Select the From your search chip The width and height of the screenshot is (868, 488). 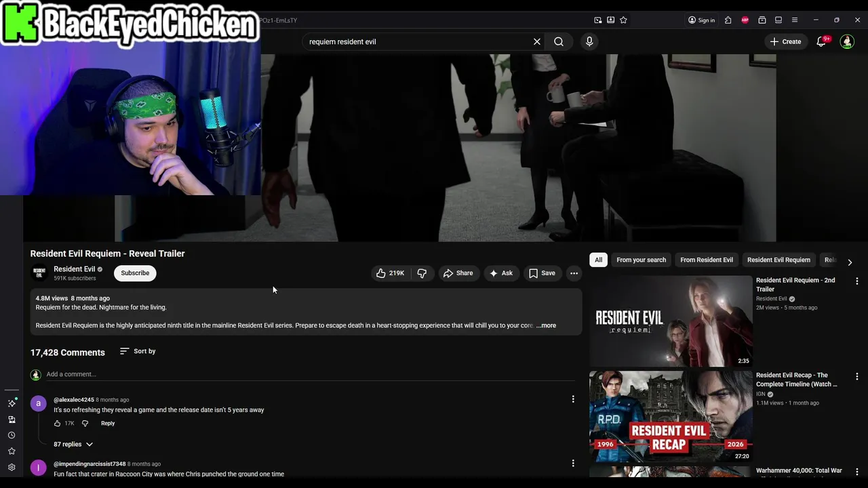641,260
